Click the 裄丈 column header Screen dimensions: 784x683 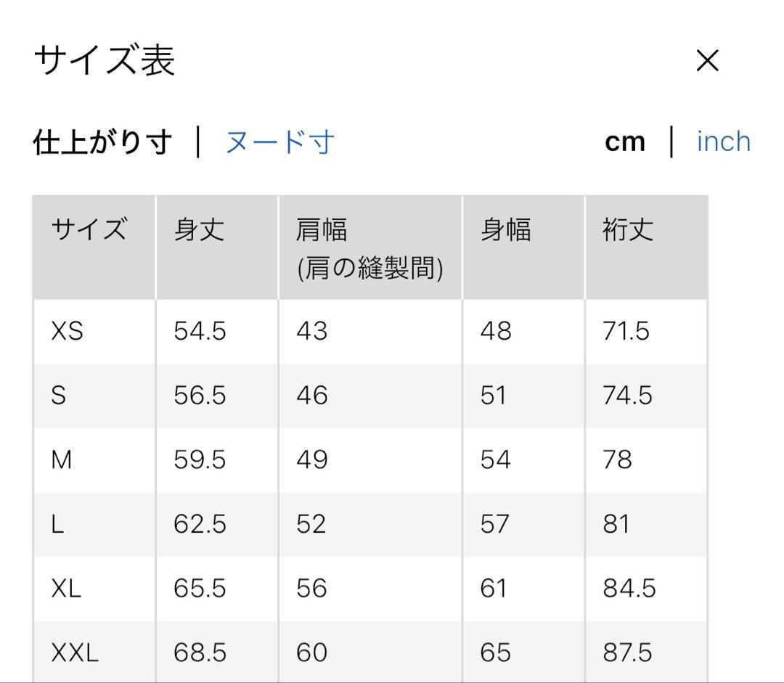pyautogui.click(x=626, y=229)
